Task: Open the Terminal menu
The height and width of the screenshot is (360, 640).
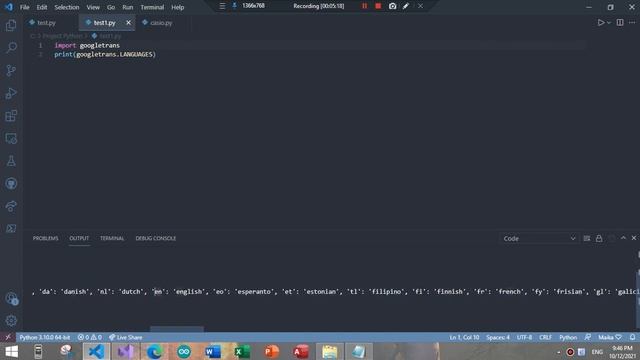Action: tap(152, 7)
